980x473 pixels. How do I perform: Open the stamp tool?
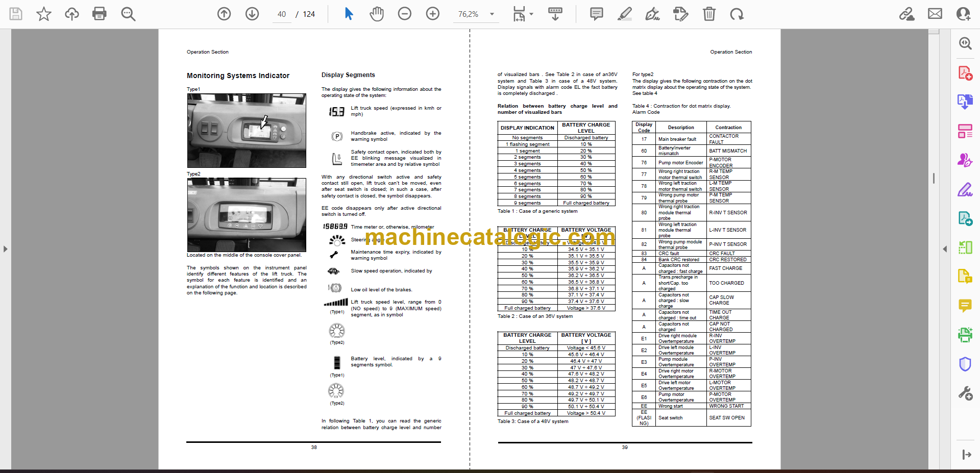point(680,14)
